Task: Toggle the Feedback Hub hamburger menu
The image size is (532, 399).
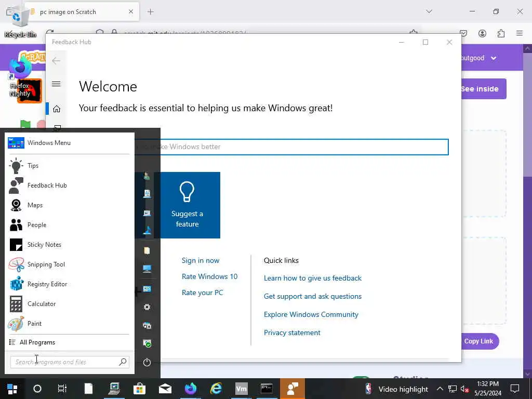Action: (56, 84)
